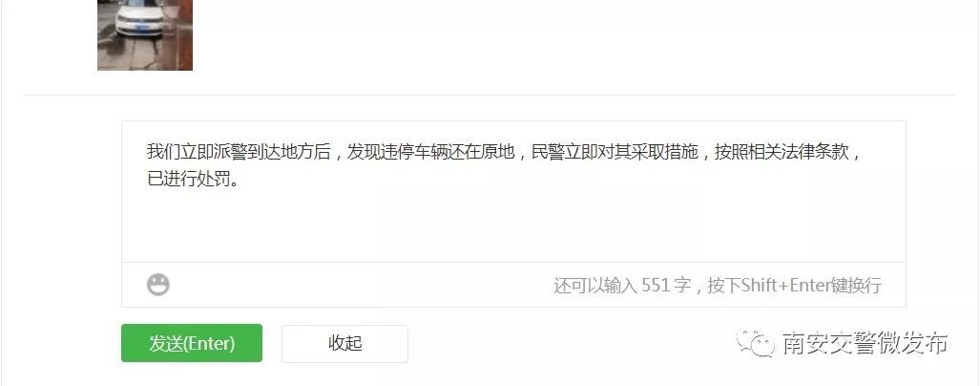Click the horizontal divider under the thumbnail
This screenshot has width=980, height=386.
[490, 96]
